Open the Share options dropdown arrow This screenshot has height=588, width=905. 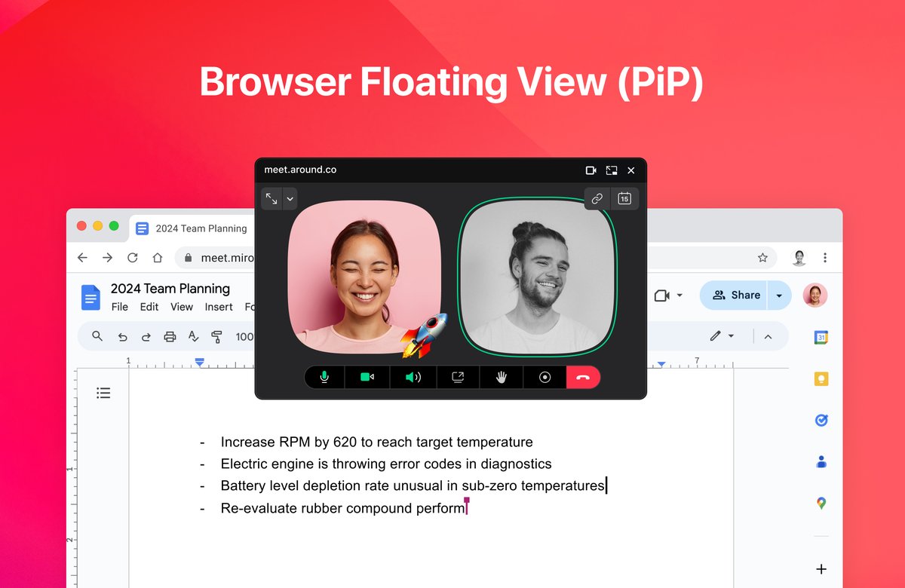(779, 296)
